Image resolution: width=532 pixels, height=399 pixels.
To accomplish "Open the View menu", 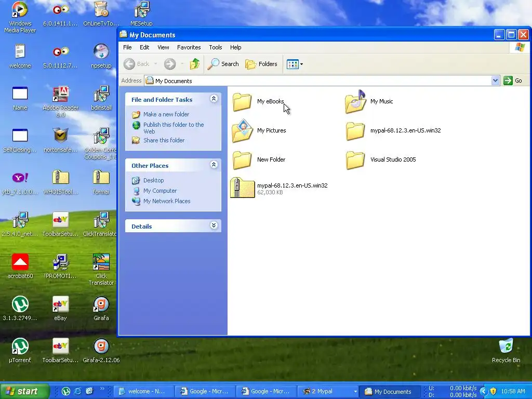I will click(x=163, y=47).
